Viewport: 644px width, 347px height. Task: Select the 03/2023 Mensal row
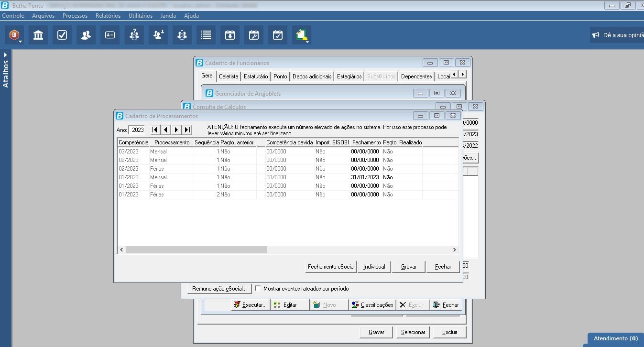tap(288, 152)
